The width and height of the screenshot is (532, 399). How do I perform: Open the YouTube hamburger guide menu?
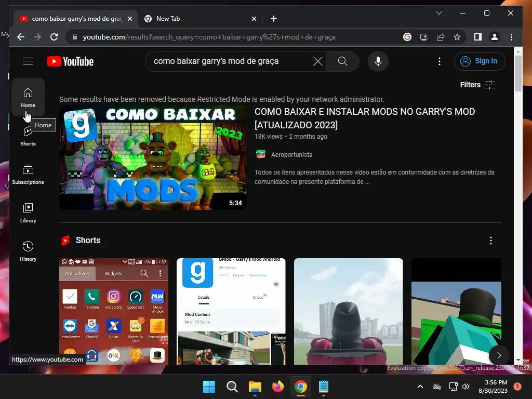pos(28,61)
